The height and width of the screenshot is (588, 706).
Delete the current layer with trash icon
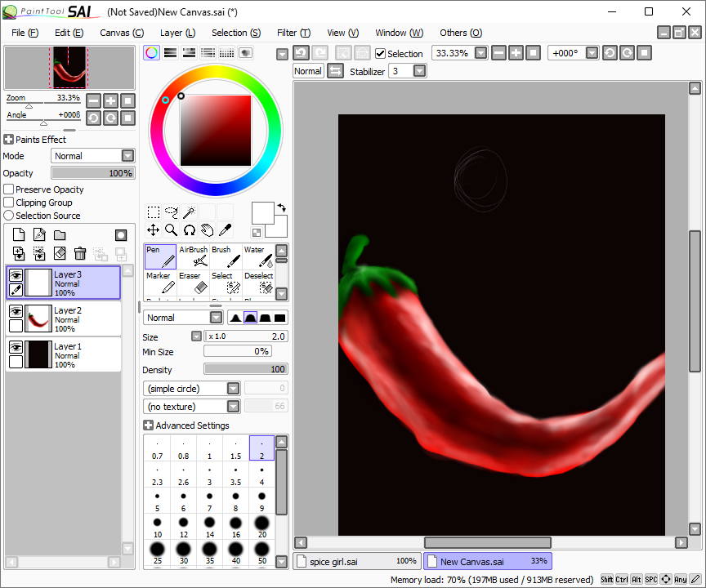pyautogui.click(x=80, y=254)
